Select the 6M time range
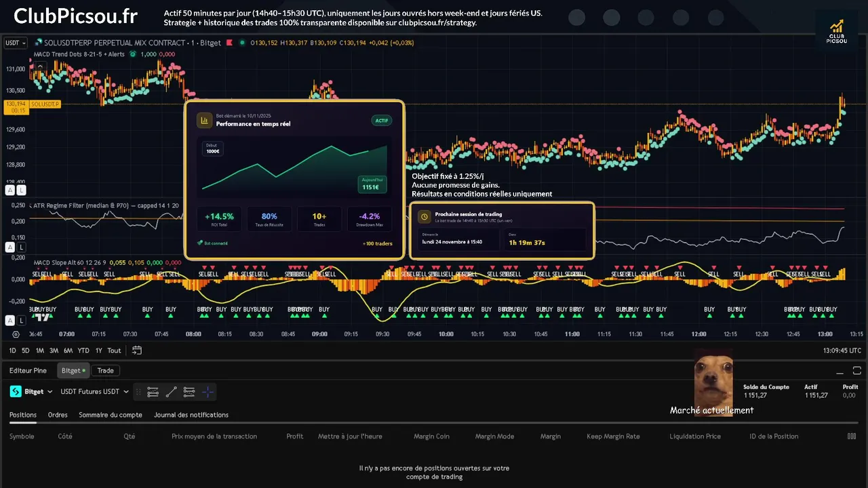 (68, 350)
